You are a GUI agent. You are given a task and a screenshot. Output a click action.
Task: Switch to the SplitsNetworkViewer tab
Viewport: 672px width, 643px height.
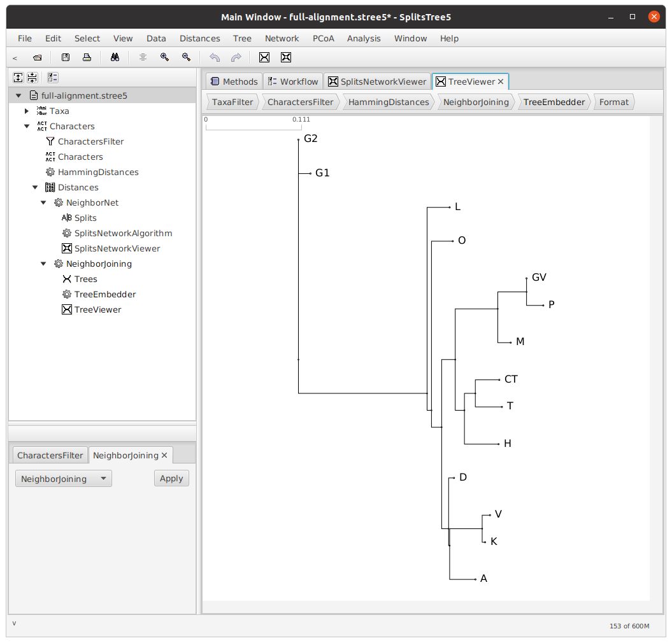tap(376, 81)
